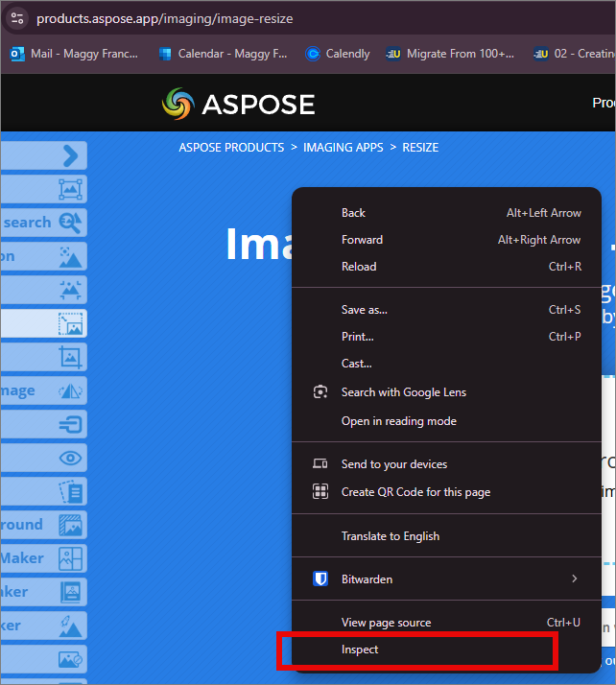Click the stacked photo album sidebar icon
616x685 pixels.
pyautogui.click(x=70, y=592)
